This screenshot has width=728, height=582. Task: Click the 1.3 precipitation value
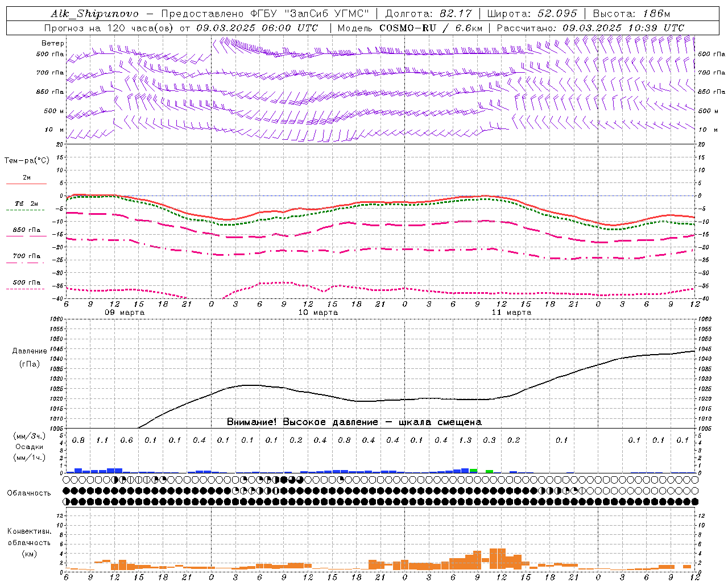(x=465, y=440)
